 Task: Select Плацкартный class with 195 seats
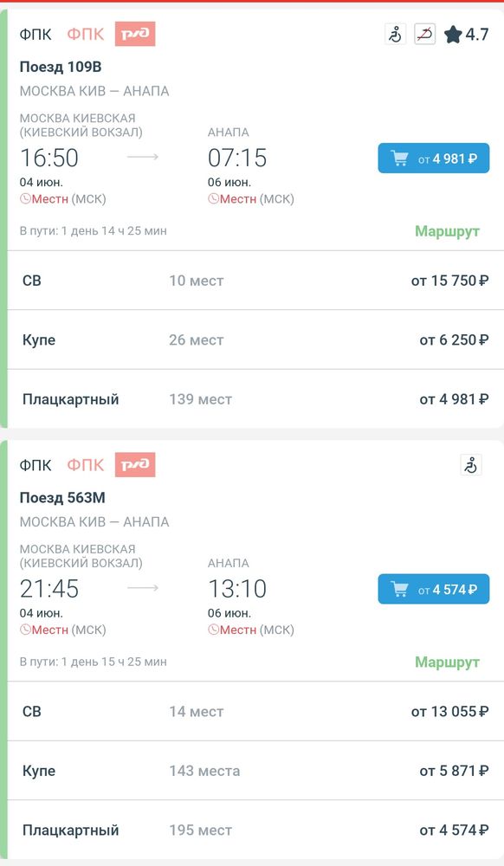coord(255,830)
